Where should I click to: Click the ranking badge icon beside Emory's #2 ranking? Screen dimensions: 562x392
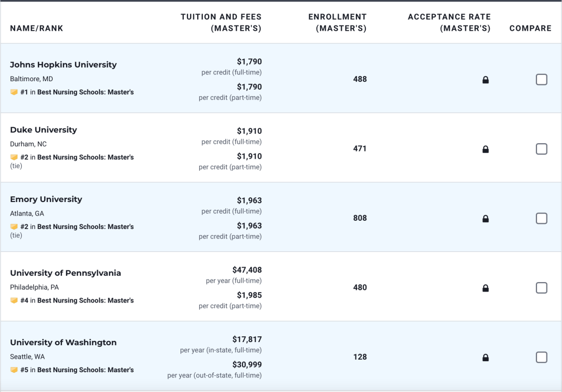tap(14, 226)
